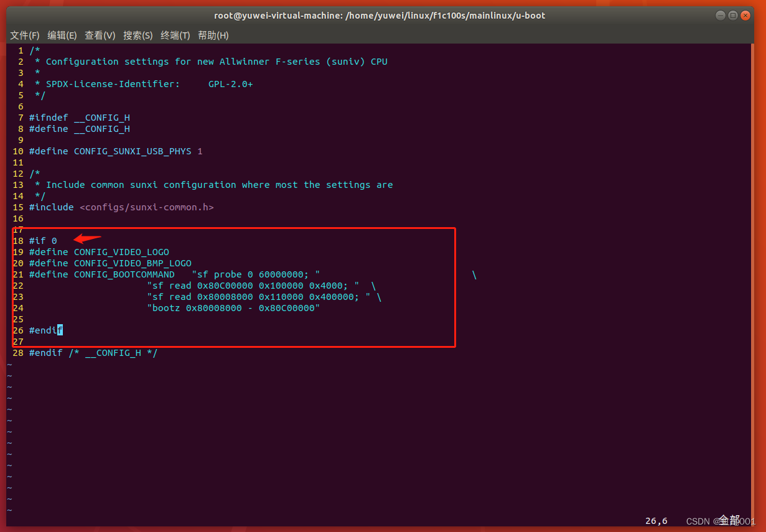The height and width of the screenshot is (532, 766).
Task: Click the cursor position indicator 26,6
Action: pyautogui.click(x=656, y=520)
